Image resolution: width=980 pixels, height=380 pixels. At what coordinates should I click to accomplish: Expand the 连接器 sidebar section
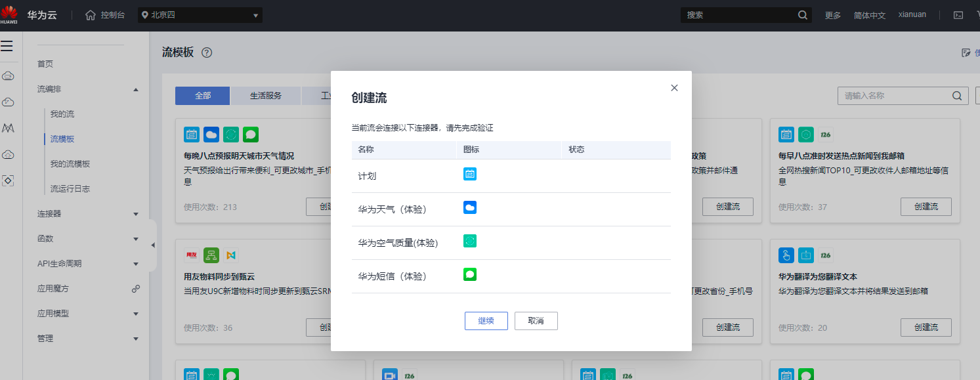click(x=136, y=214)
